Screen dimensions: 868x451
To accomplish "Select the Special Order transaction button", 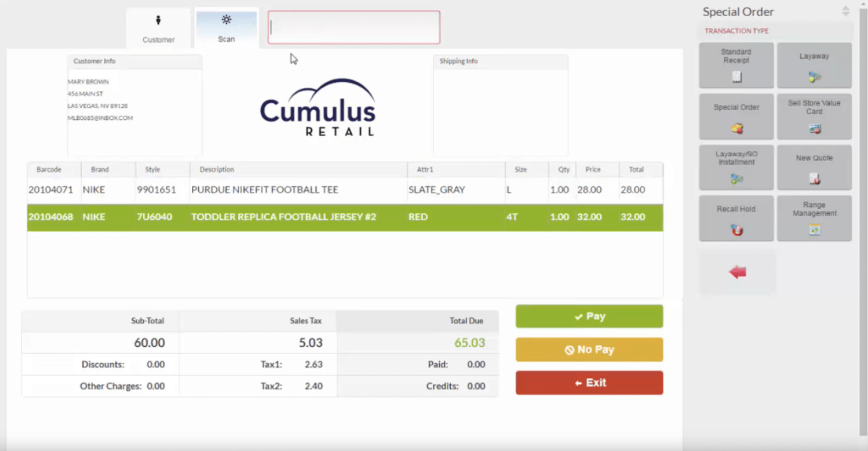I will [x=736, y=117].
